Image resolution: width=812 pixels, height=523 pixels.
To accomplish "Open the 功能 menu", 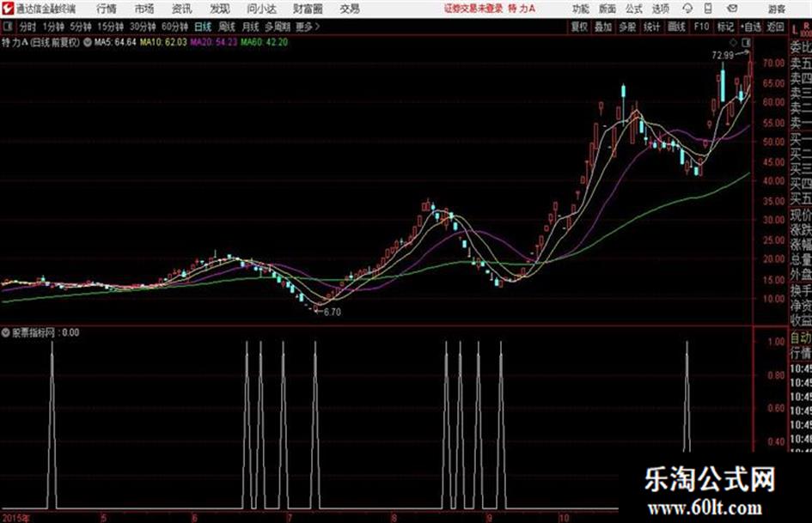I will coord(581,9).
